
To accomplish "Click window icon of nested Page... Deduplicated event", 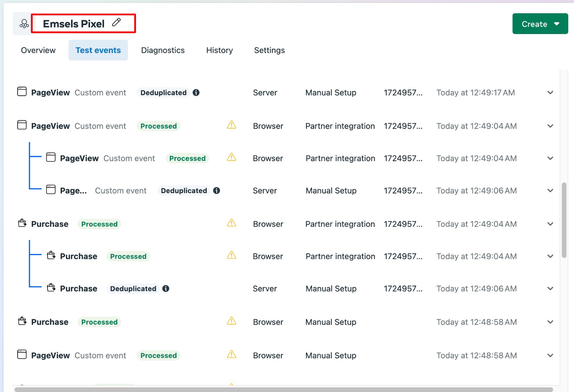I will coord(51,189).
